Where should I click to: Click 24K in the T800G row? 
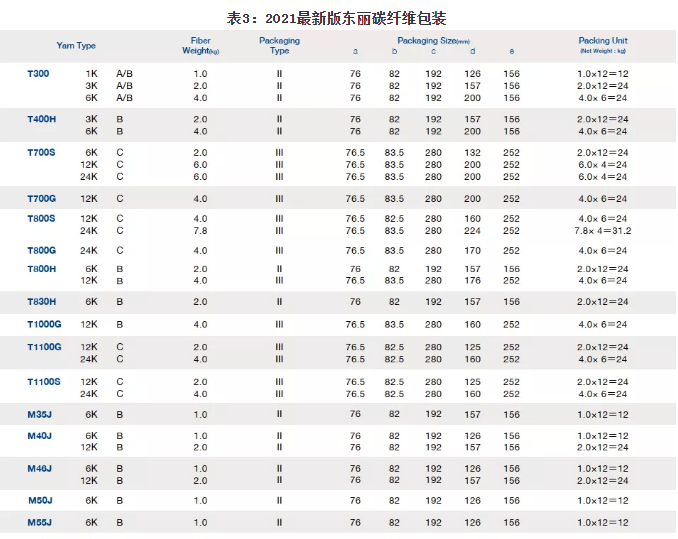[89, 251]
